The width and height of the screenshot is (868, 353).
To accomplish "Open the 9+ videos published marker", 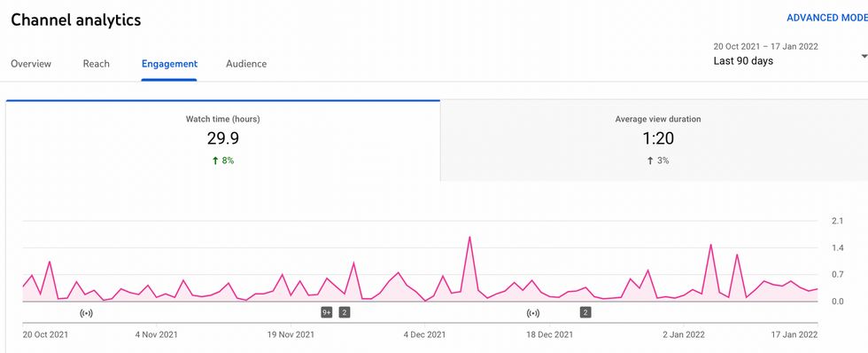I will tap(327, 312).
